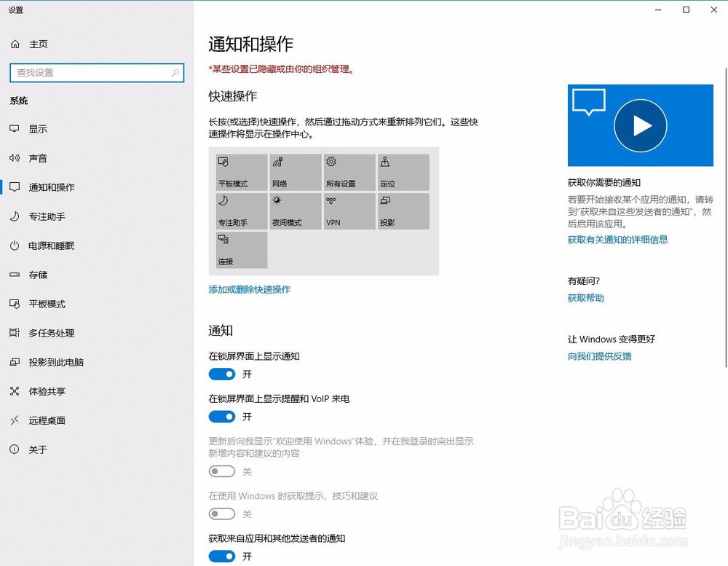The width and height of the screenshot is (728, 566).
Task: Toggle 获取来自应用和其他发送者的通知 switch
Action: [x=222, y=557]
